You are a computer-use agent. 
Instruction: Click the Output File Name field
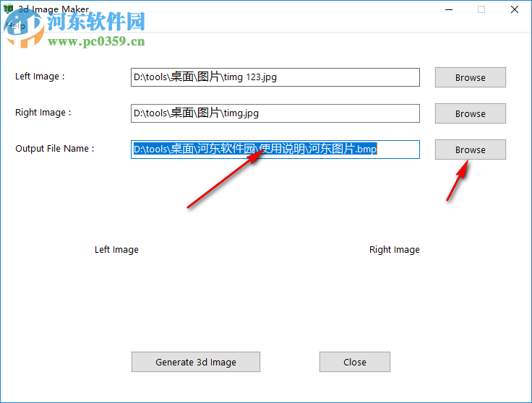(275, 149)
